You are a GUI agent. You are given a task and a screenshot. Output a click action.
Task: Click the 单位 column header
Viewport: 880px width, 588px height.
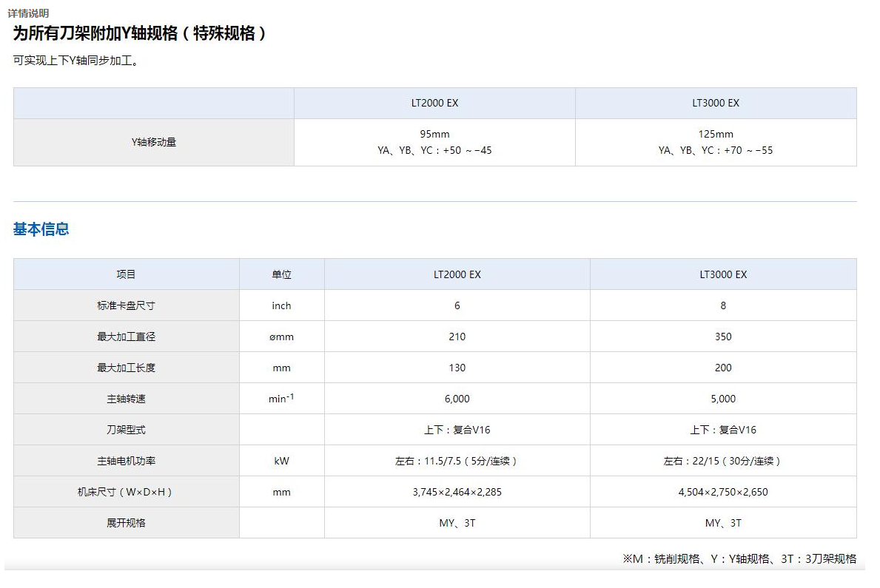click(x=281, y=274)
